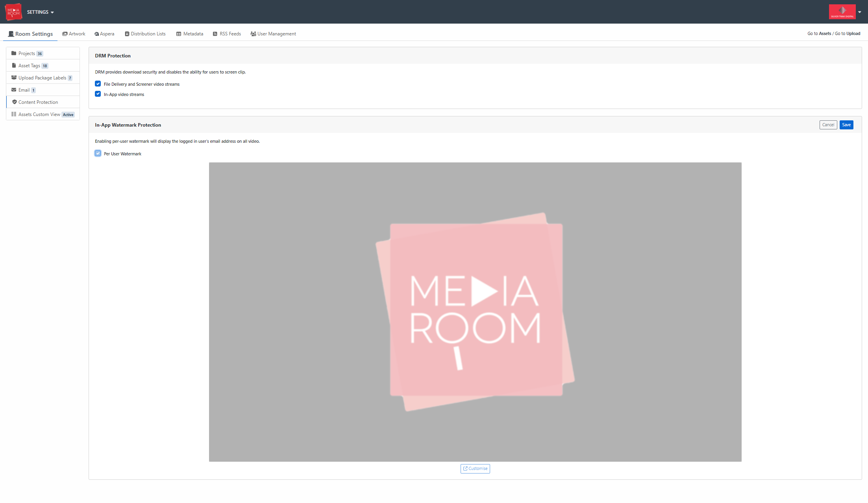Image resolution: width=868 pixels, height=503 pixels.
Task: Click the Customise watermark button
Action: [x=475, y=469]
